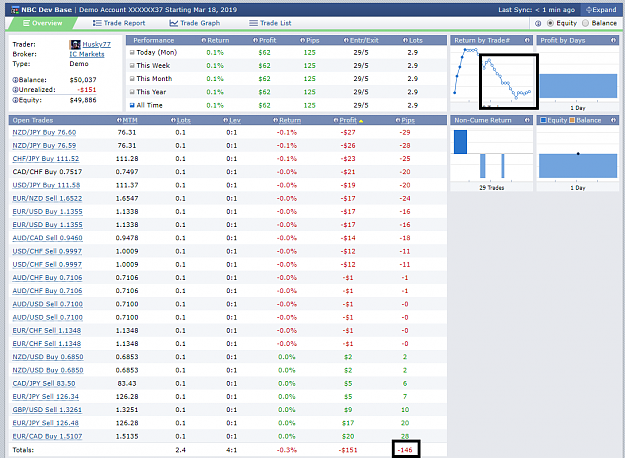Click info icon beside Profit in Open Trades header
The height and width of the screenshot is (458, 625).
(336, 120)
